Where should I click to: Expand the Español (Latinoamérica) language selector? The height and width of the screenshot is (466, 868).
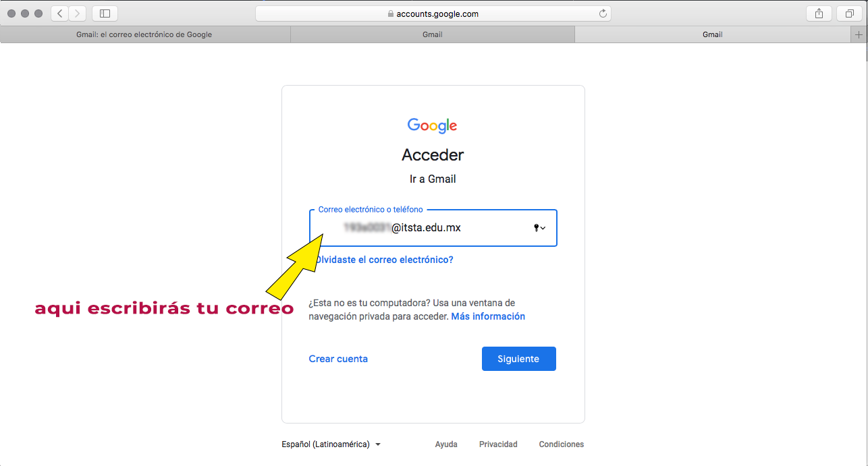pos(331,444)
